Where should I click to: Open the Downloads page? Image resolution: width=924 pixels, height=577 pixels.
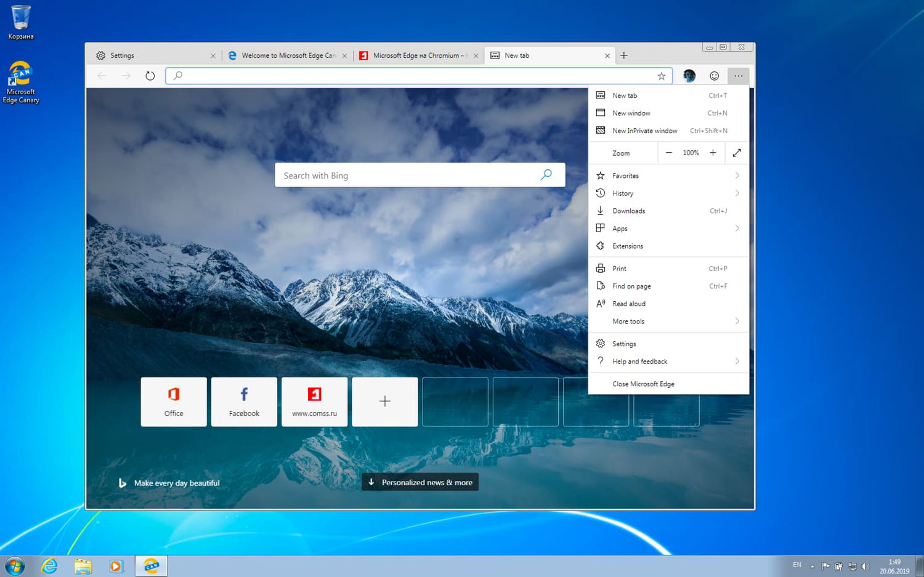629,211
